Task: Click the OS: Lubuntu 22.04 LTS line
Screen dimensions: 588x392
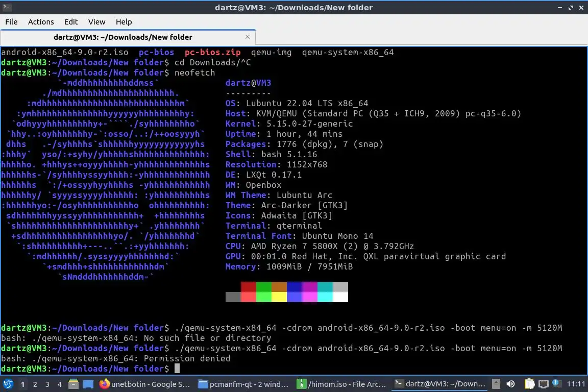Action: coord(297,103)
